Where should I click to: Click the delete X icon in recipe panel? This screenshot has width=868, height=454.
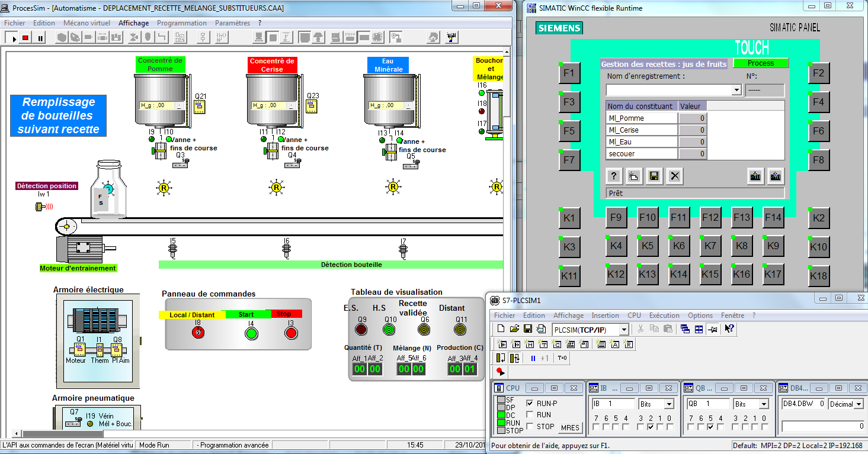point(674,176)
